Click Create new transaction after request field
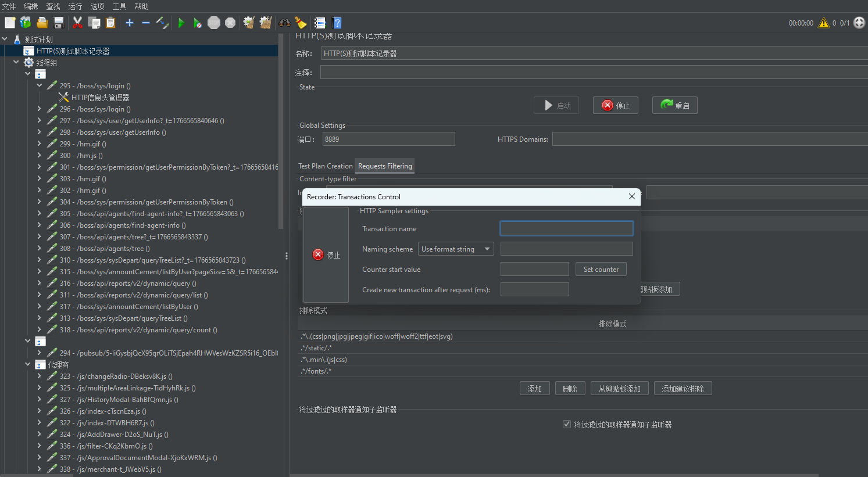 pos(535,289)
